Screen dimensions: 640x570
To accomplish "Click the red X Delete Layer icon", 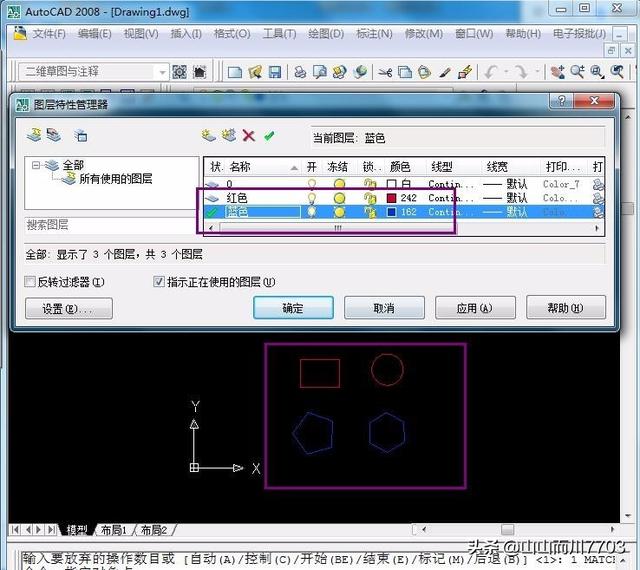I will tap(249, 135).
